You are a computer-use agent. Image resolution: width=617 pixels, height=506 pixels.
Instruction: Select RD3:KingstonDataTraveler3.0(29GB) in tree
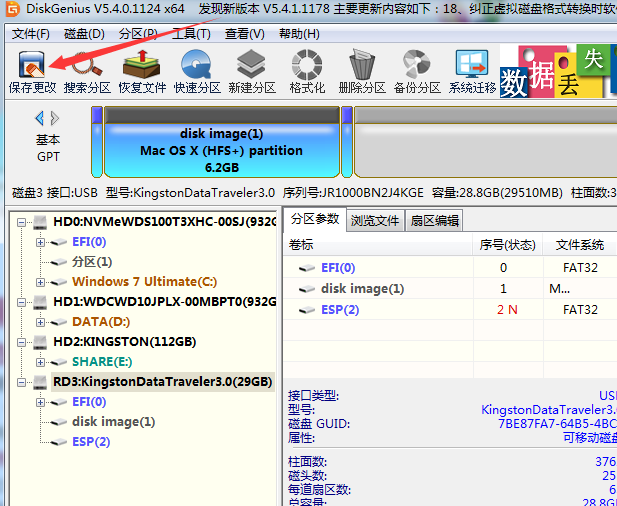(x=163, y=382)
